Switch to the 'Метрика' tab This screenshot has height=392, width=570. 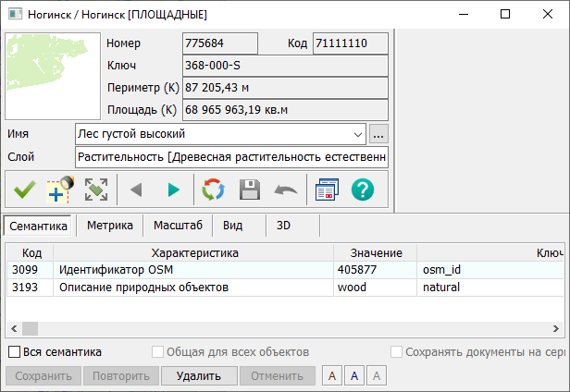click(108, 225)
